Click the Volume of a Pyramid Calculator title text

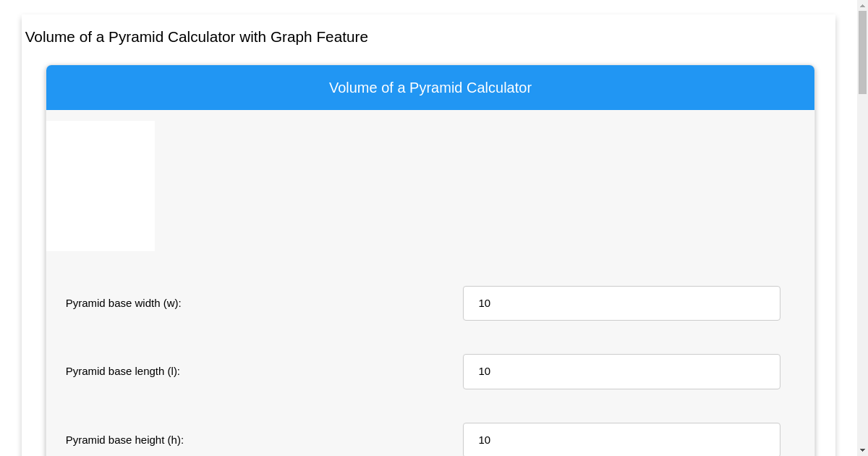coord(430,88)
